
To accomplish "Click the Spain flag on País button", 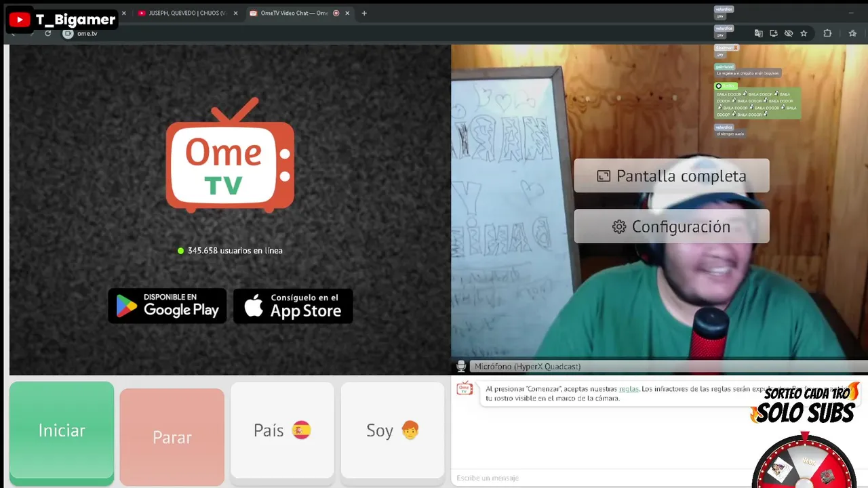I will [x=301, y=430].
